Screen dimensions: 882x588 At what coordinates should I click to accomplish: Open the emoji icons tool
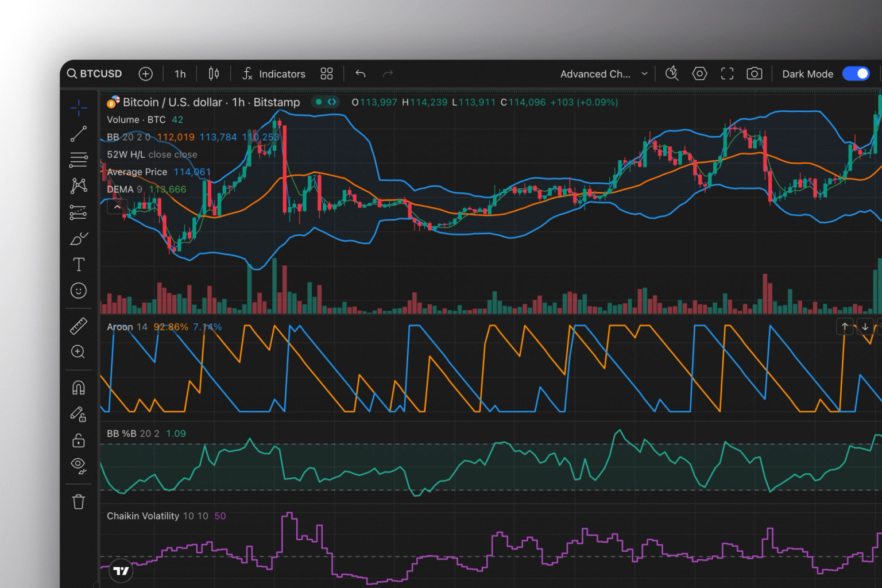tap(79, 291)
